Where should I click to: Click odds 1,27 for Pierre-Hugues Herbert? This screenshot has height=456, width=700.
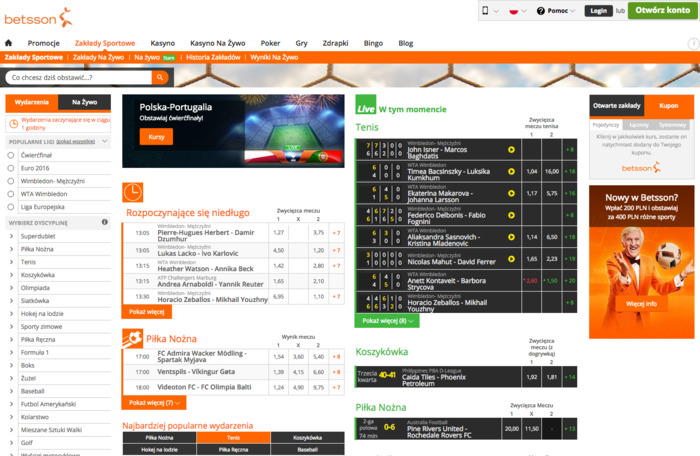[279, 233]
